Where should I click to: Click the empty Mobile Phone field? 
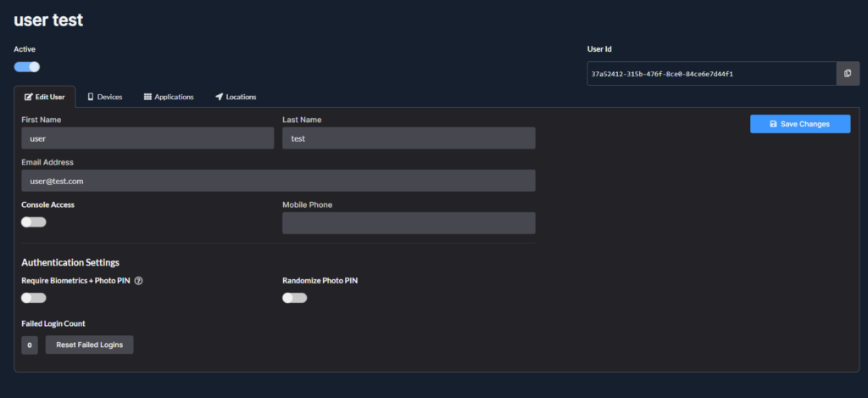409,223
